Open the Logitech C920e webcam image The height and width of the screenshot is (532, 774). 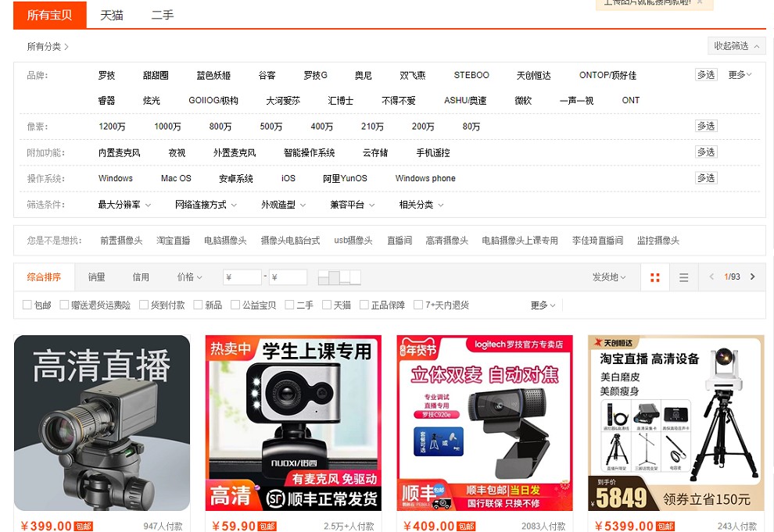coord(485,423)
